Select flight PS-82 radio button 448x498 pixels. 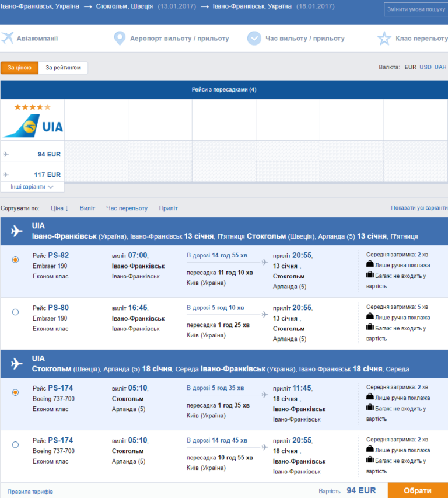tap(15, 260)
